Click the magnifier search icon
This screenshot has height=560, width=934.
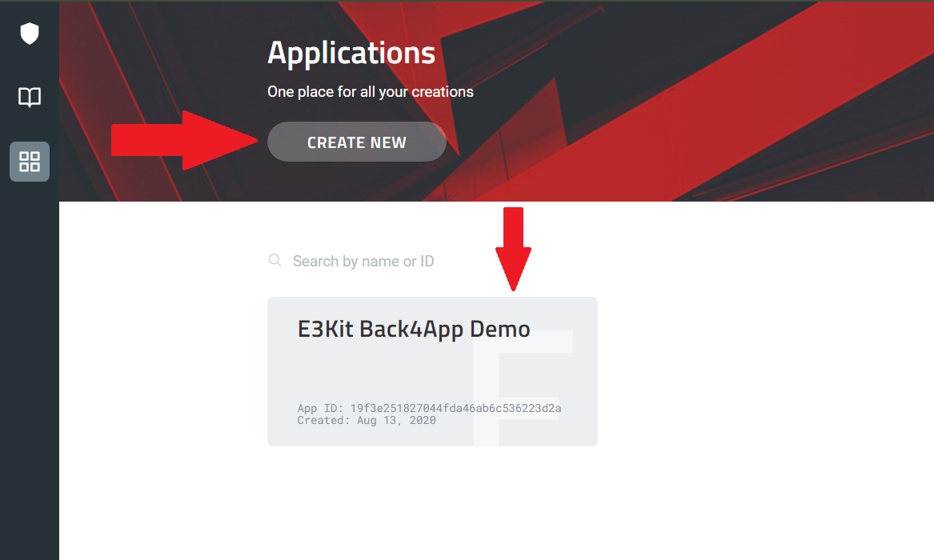pos(275,260)
